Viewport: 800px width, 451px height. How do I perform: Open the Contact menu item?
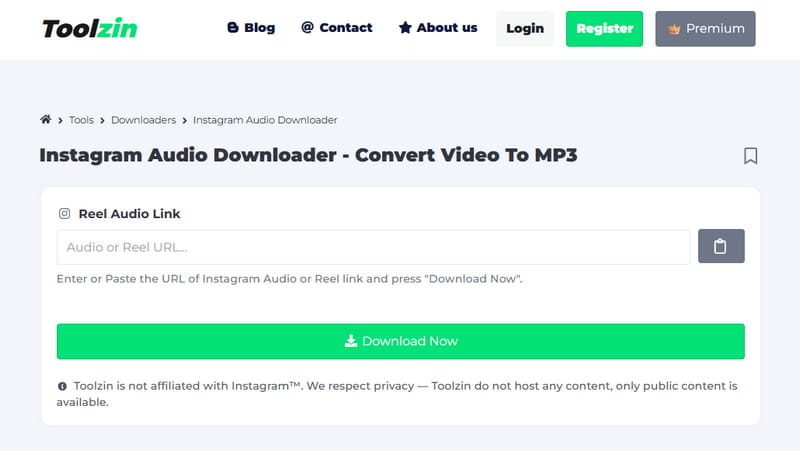(337, 28)
